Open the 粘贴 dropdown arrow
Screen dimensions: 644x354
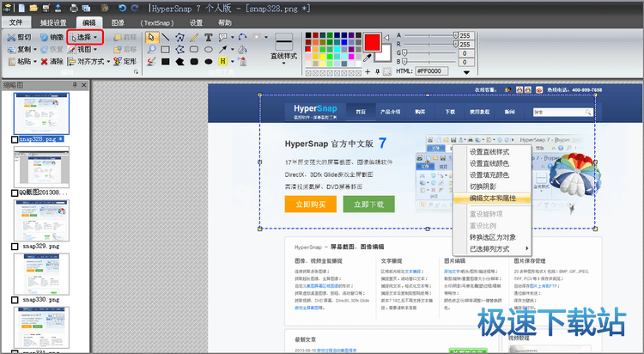pos(35,61)
